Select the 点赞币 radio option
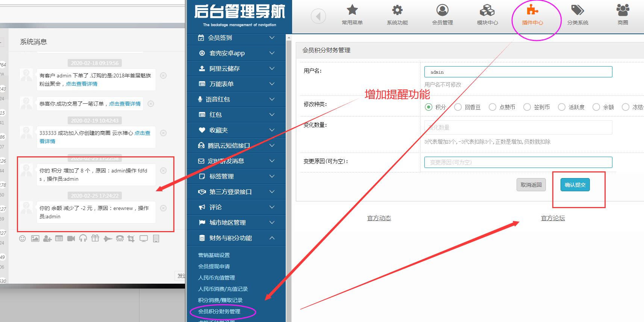 coord(492,107)
